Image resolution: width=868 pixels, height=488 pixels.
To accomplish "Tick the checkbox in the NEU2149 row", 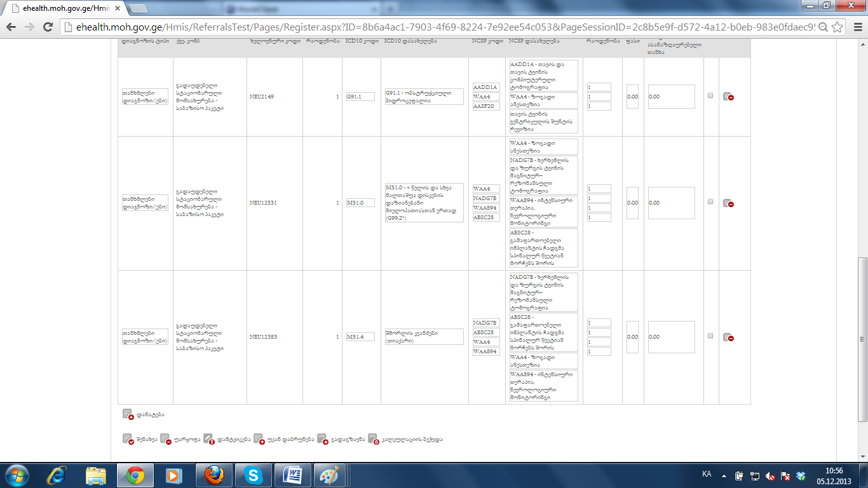I will [x=710, y=96].
